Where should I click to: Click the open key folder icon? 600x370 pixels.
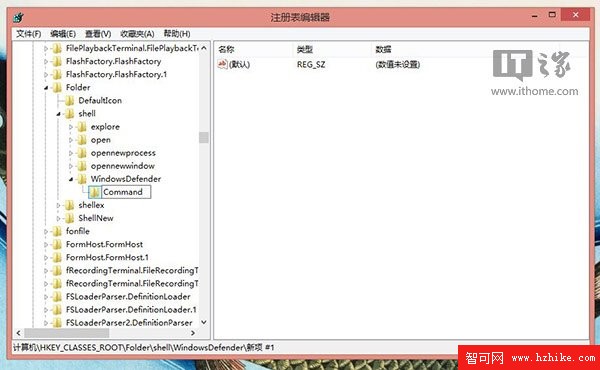(82, 140)
